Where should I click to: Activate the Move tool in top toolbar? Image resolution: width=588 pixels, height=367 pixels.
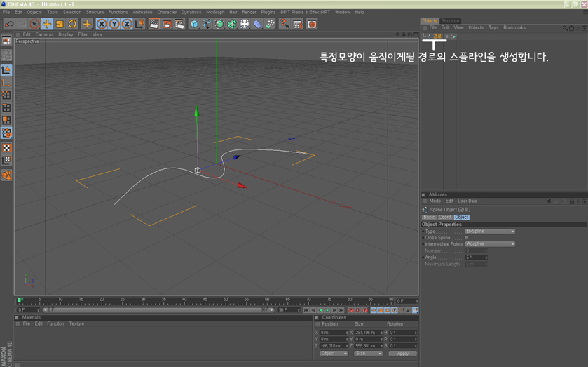point(47,24)
